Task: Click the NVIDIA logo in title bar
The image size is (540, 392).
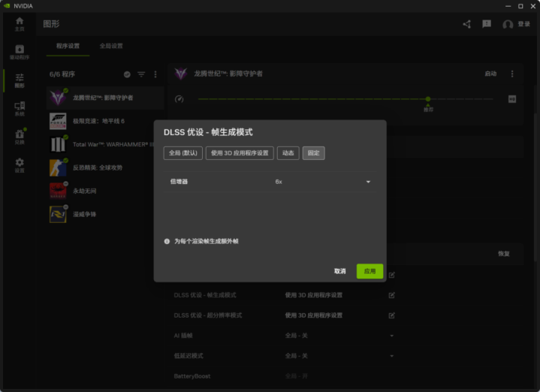Action: tap(7, 6)
